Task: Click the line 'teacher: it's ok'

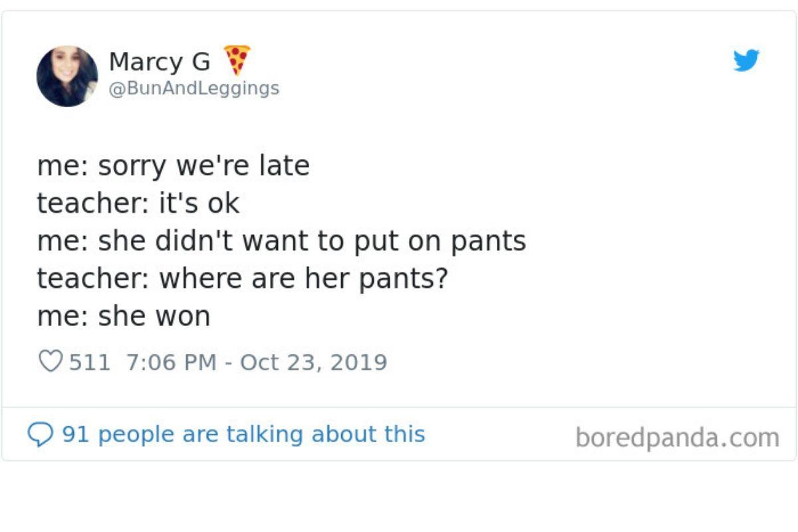Action: point(138,203)
